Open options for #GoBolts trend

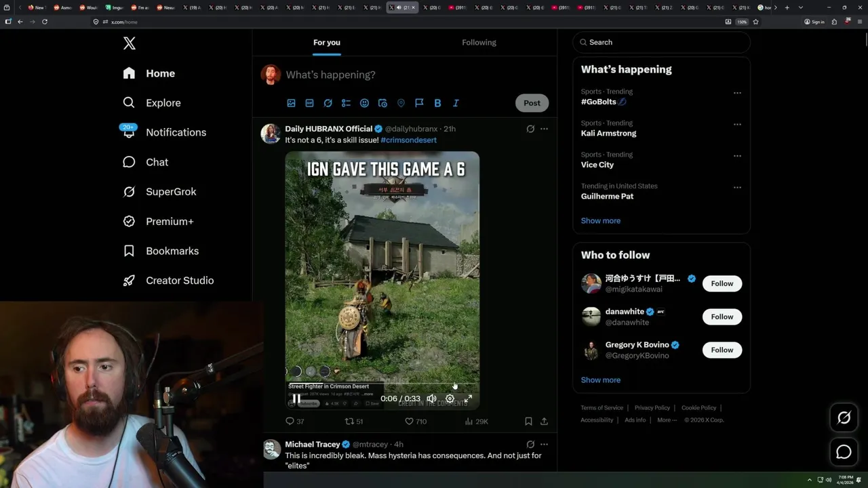tap(737, 93)
